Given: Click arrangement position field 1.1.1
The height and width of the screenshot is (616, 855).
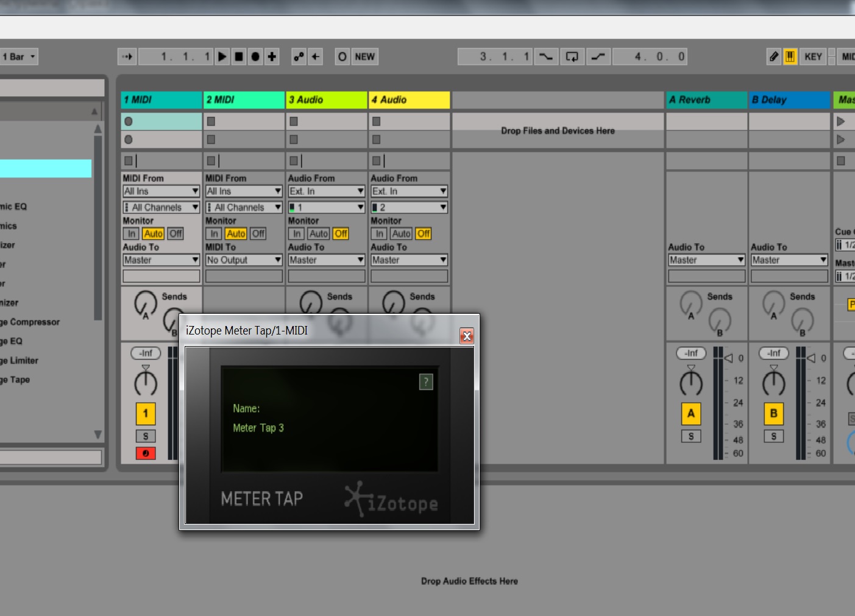Looking at the screenshot, I should 176,57.
